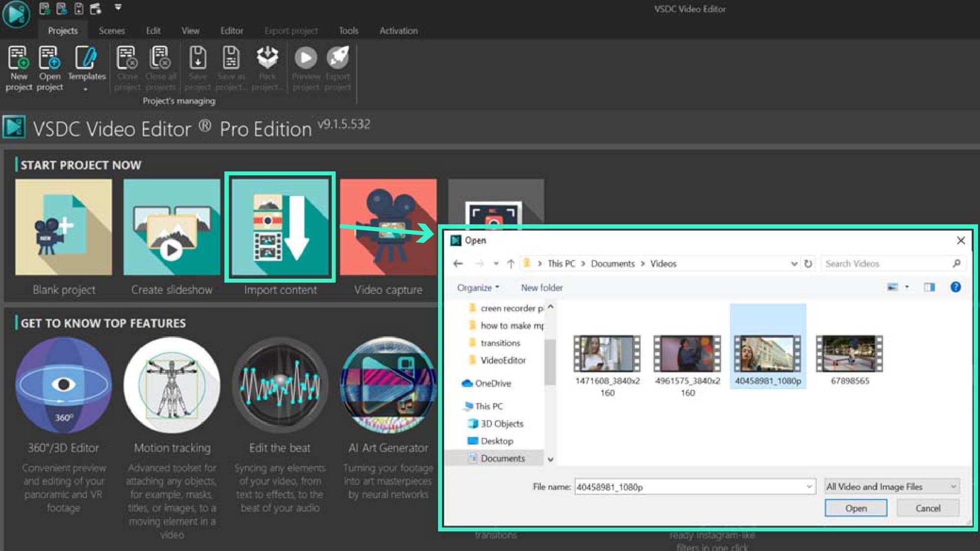Expand the address bar history dropdown
Viewport: 980px width, 551px height.
794,264
